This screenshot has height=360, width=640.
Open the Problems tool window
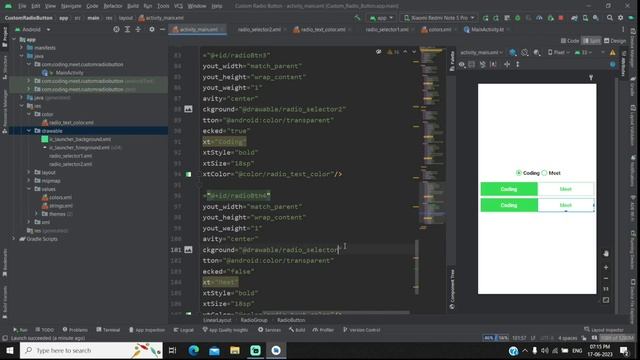(x=75, y=330)
